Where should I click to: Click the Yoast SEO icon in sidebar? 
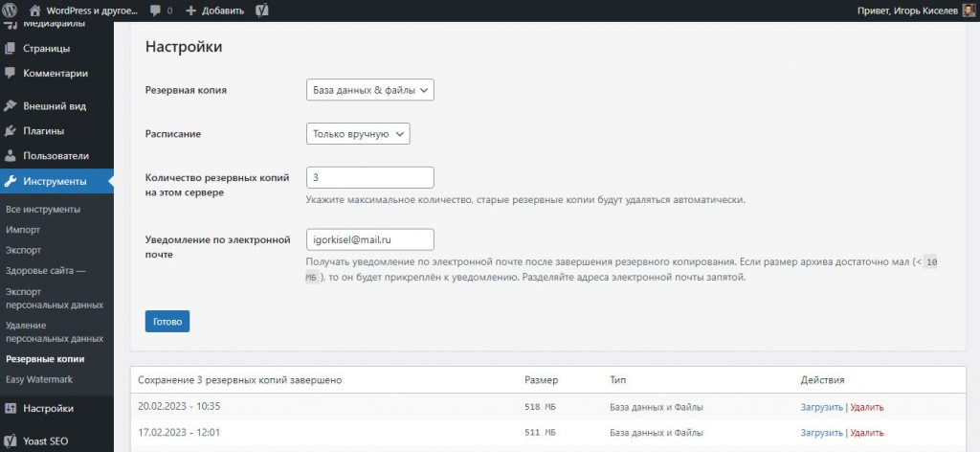coord(11,442)
